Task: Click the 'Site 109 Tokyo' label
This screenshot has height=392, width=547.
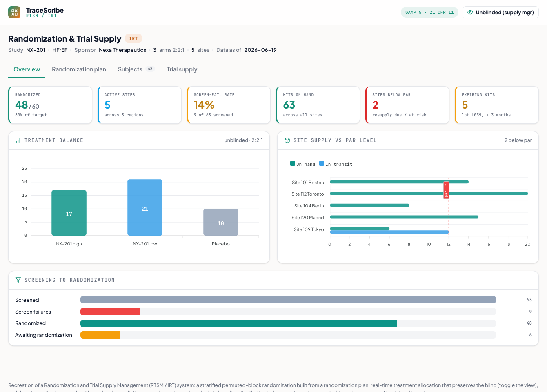Action: (x=309, y=229)
